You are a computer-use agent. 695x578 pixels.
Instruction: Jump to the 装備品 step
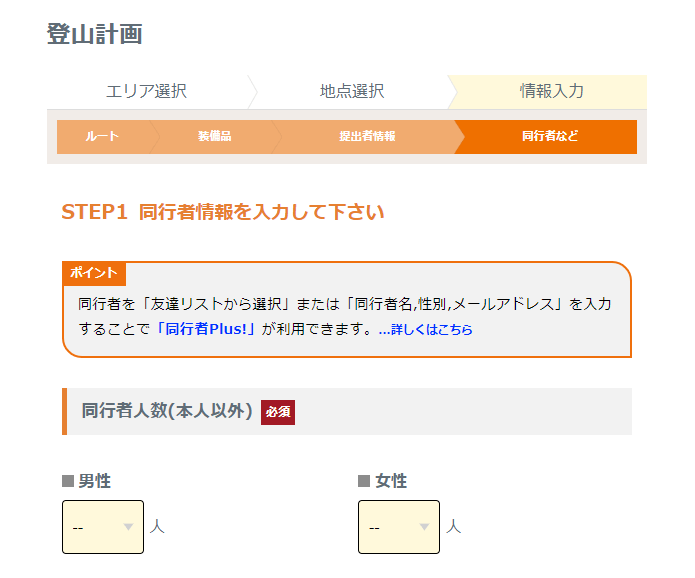[214, 136]
